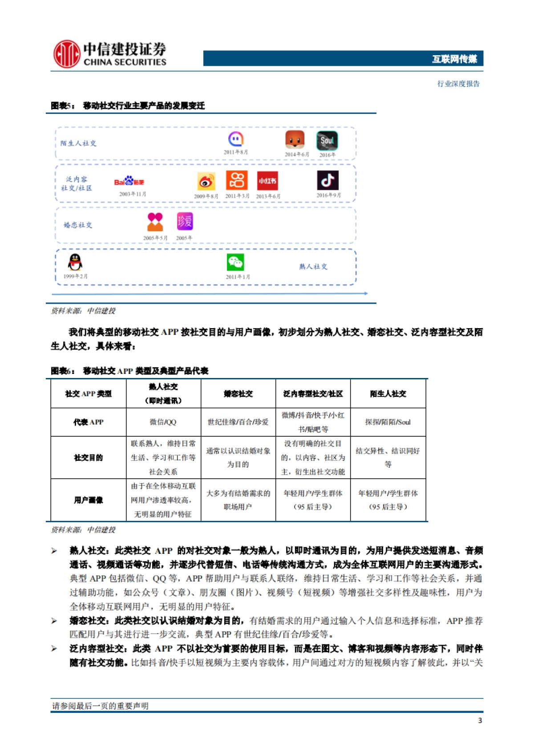The image size is (534, 756).
Task: Click the purple Zhenai icon
Action: click(x=185, y=221)
